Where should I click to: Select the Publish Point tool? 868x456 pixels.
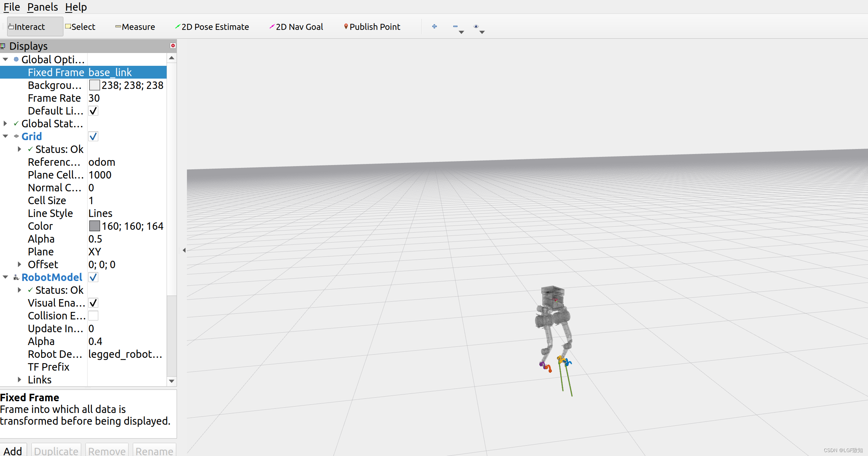click(372, 27)
